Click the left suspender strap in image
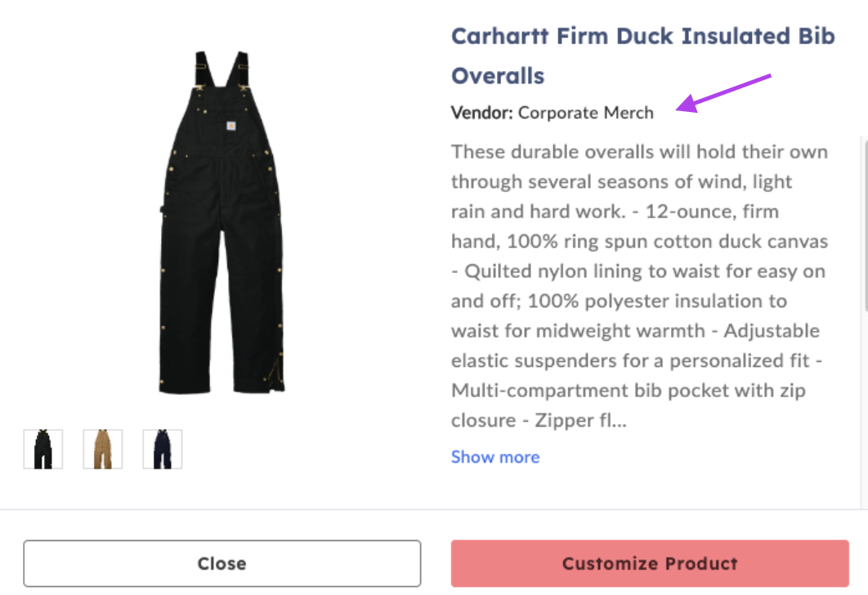Viewport: 868px width, 595px height. (202, 69)
